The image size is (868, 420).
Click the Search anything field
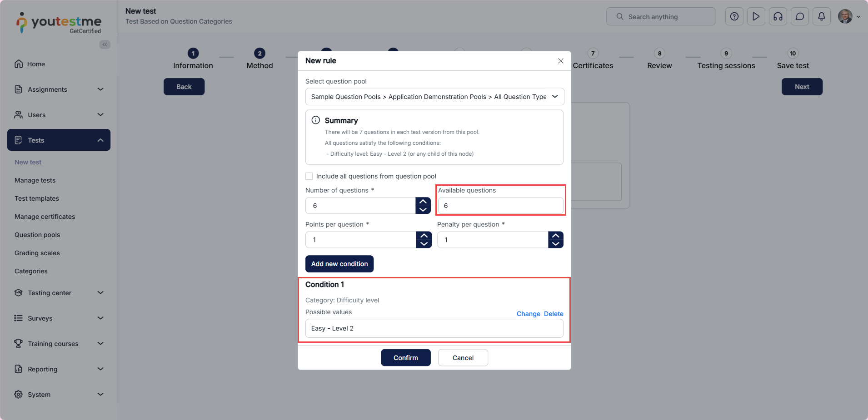tap(660, 17)
